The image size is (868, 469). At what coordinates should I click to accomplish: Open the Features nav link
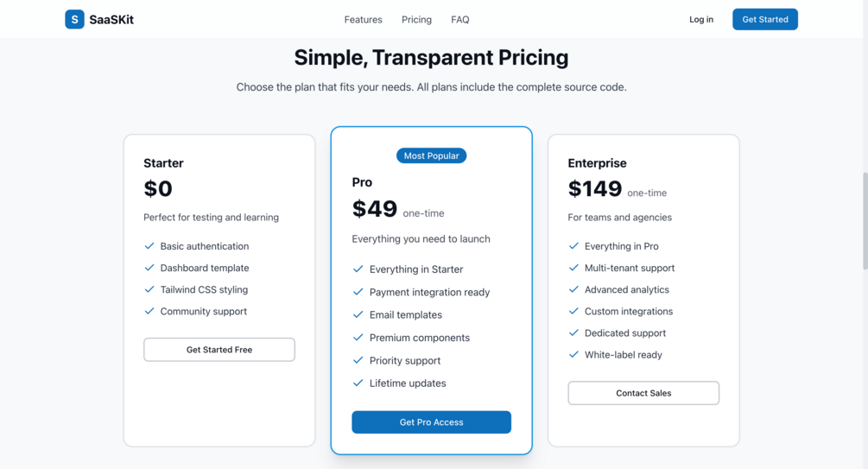(x=363, y=19)
